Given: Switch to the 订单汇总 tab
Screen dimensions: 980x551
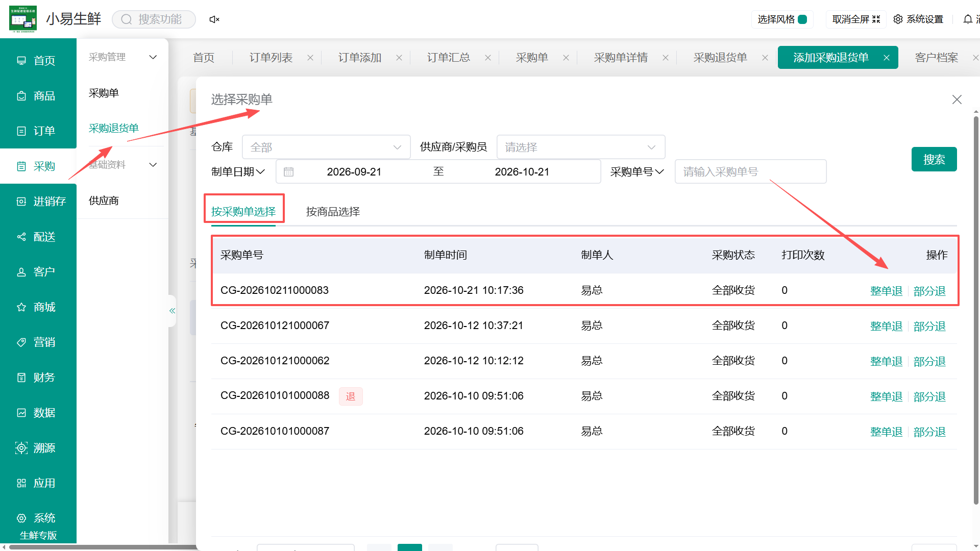Looking at the screenshot, I should coord(449,58).
